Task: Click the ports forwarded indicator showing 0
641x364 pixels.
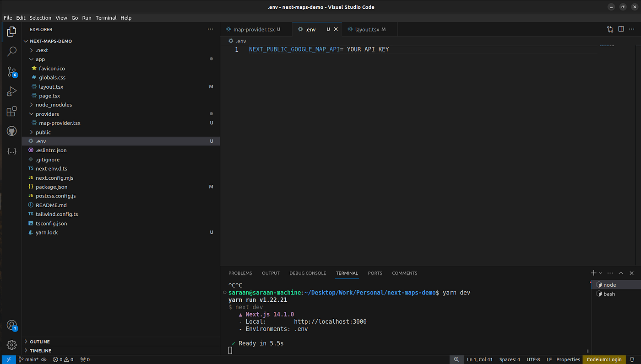Action: (85, 359)
